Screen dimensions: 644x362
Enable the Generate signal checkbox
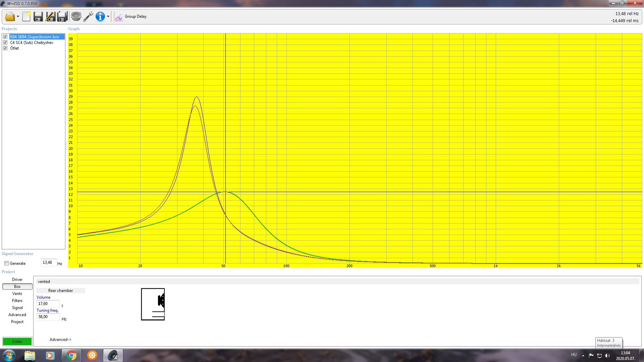coord(6,263)
